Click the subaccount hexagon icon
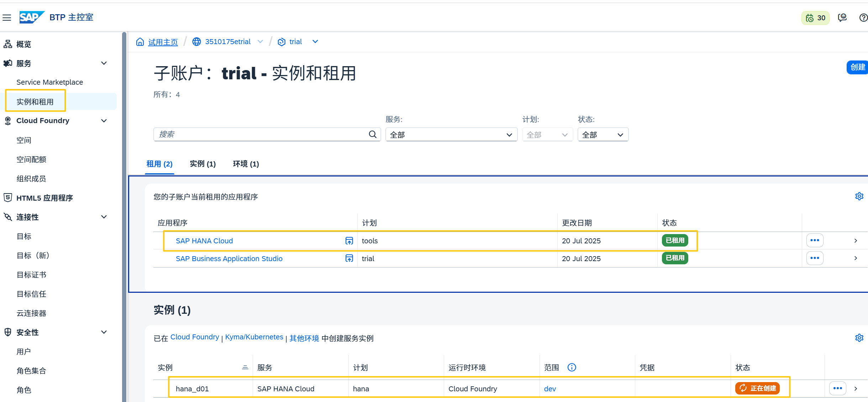Viewport: 868px width, 402px height. pyautogui.click(x=282, y=42)
